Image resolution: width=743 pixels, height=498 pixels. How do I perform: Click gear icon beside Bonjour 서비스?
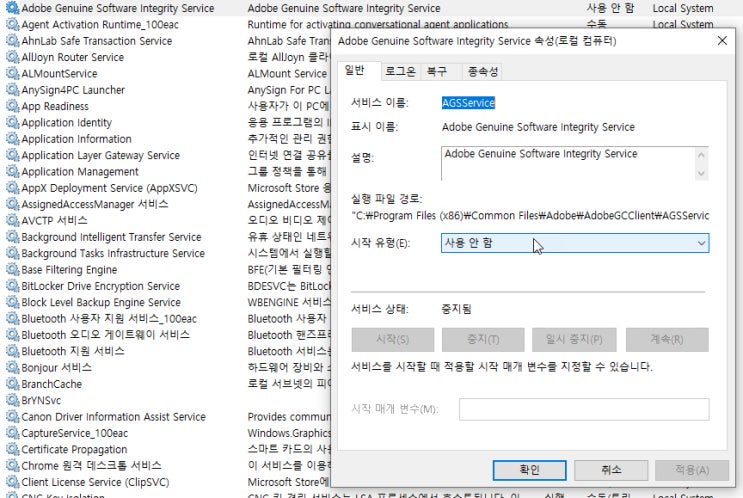[12, 368]
